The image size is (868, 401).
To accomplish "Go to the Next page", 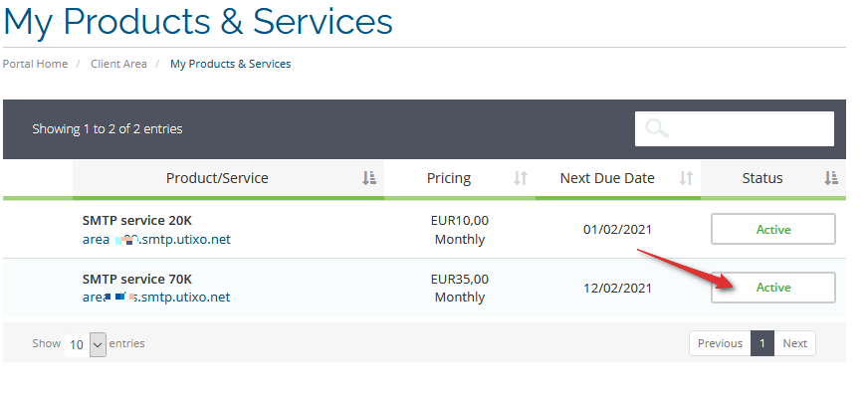I will click(794, 343).
